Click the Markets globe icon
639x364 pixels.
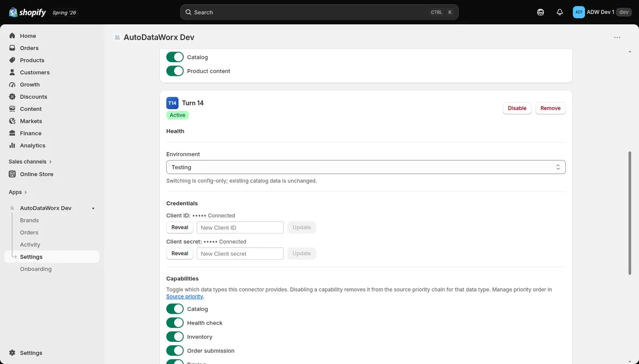(x=12, y=121)
